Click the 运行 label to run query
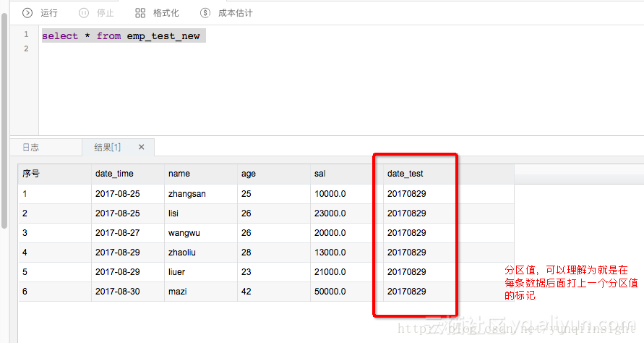644x343 pixels. (x=49, y=13)
